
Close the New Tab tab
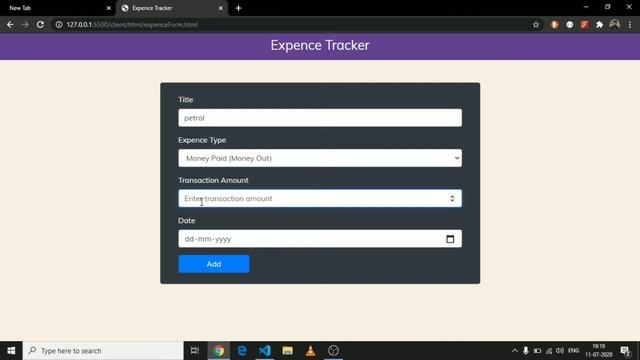(x=108, y=8)
